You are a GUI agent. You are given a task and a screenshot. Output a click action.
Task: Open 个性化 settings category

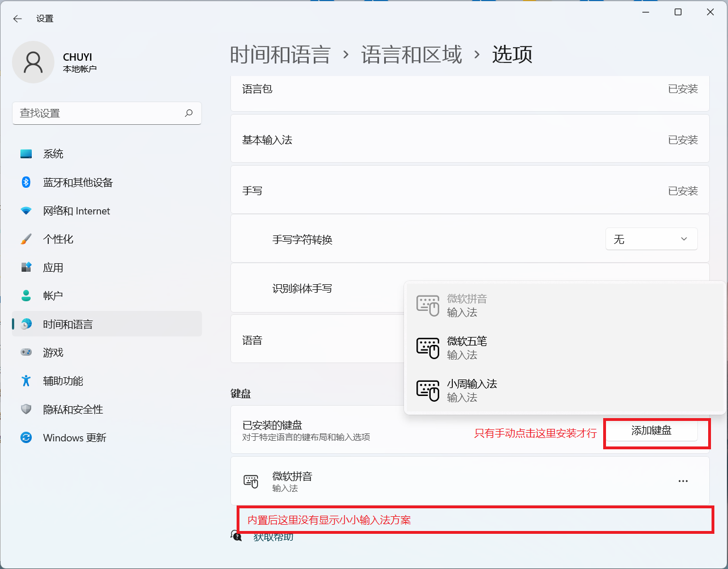[x=107, y=239]
